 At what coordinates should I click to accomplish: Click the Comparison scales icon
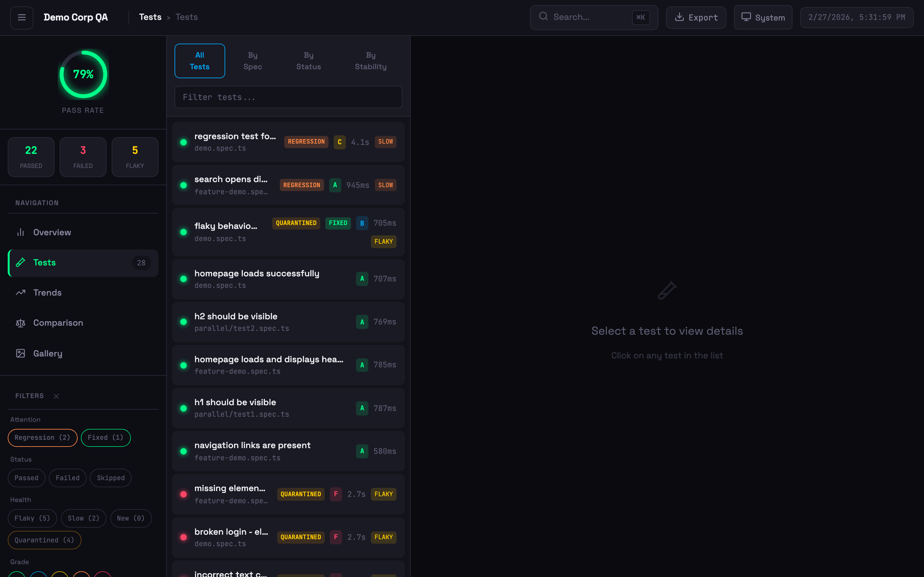21,323
